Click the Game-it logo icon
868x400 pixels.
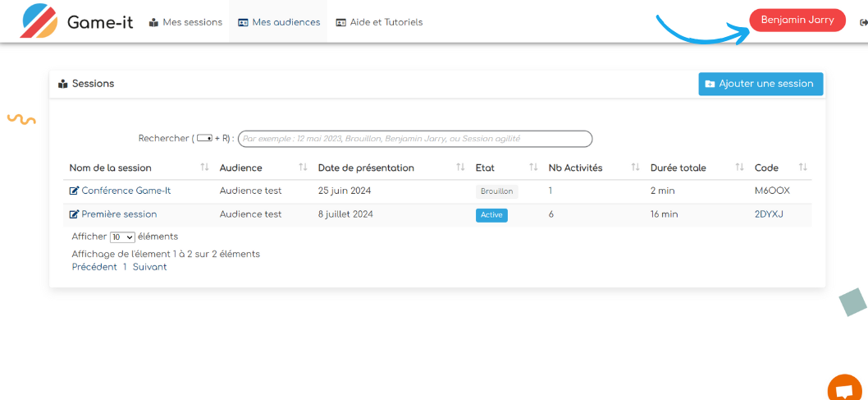pyautogui.click(x=39, y=20)
